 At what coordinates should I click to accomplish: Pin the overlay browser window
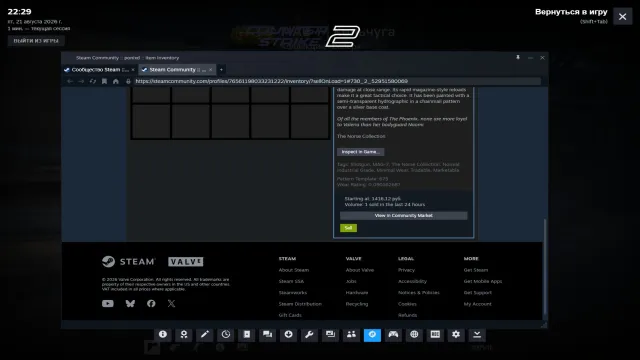pos(518,58)
